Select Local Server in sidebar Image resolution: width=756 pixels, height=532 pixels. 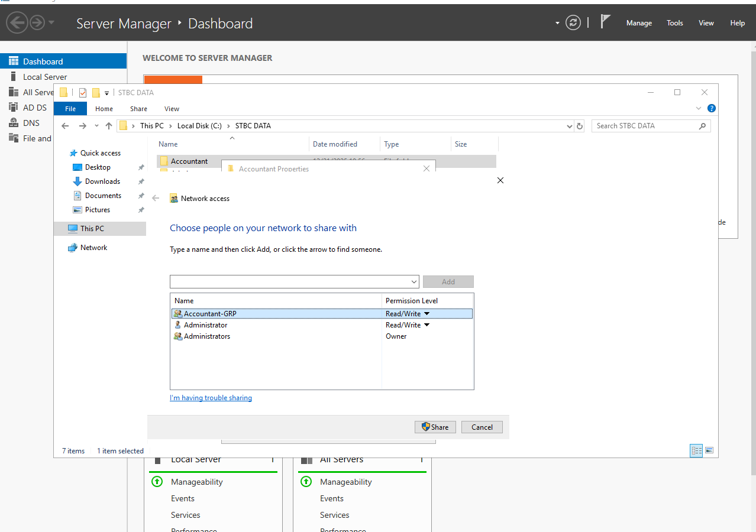63,77
